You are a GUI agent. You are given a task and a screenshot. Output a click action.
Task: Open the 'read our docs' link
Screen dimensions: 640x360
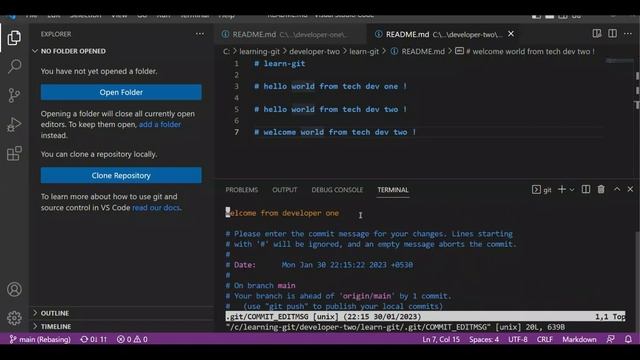click(156, 207)
